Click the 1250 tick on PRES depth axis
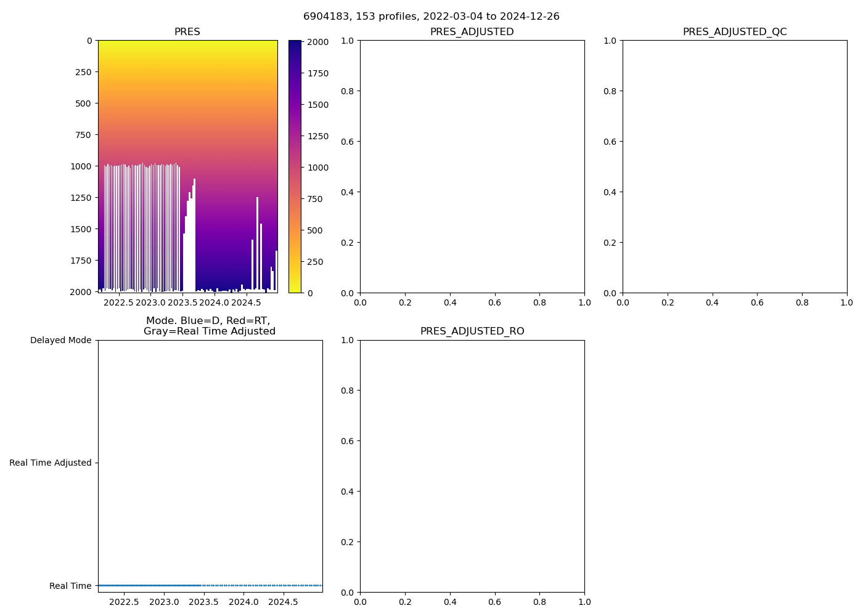863x616 pixels. click(81, 198)
